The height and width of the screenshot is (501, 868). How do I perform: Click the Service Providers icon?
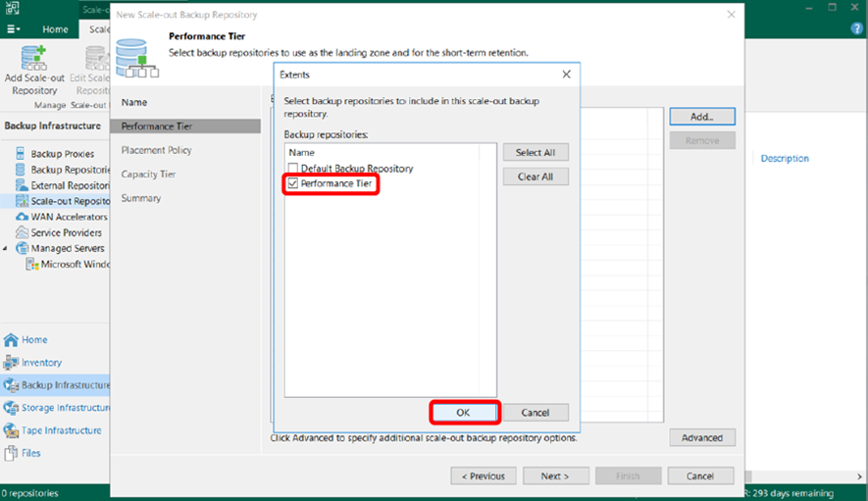coord(22,232)
